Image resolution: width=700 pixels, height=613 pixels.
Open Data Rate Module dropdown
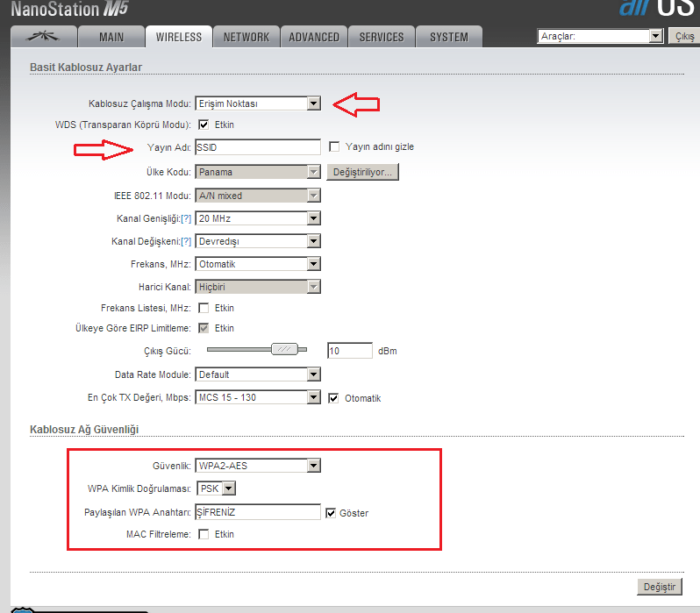[x=258, y=374]
